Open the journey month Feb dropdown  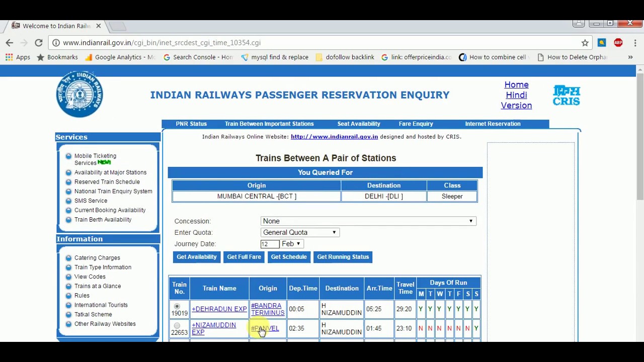291,244
